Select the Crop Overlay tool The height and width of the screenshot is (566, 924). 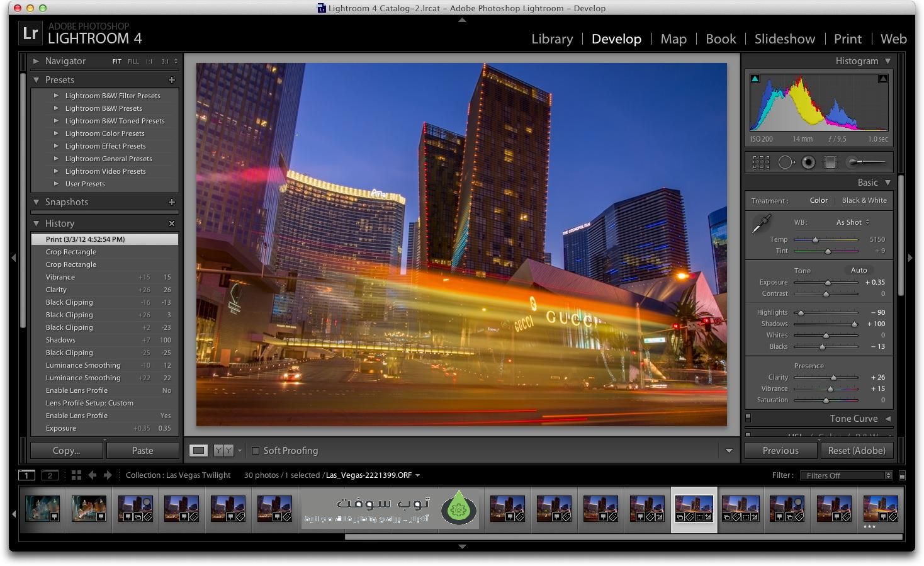tap(761, 162)
